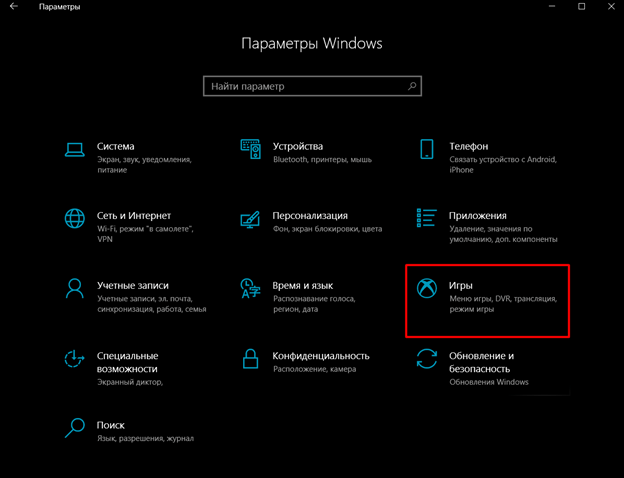
Task: Open the Устройства settings heading
Action: coord(298,146)
